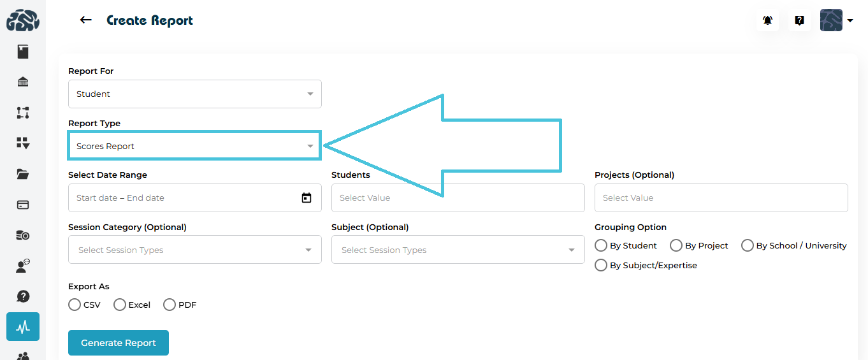Viewport: 868px width, 360px height.
Task: Select Excel as the export format
Action: pyautogui.click(x=120, y=305)
